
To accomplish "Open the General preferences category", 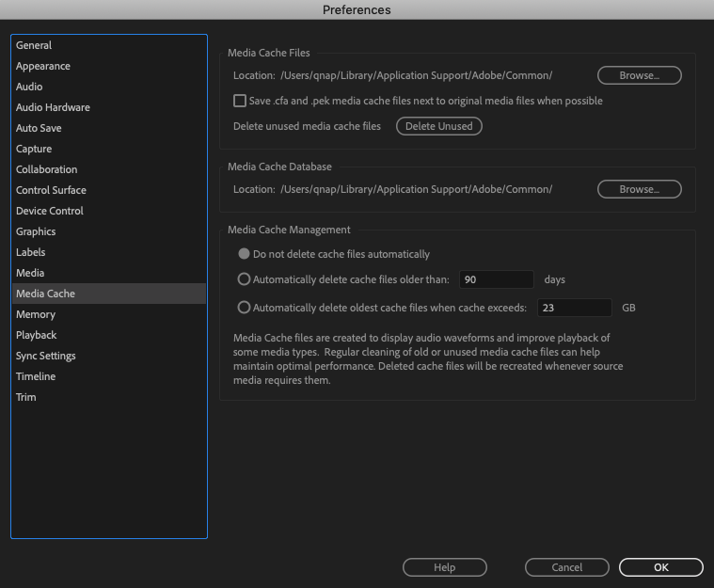I will [x=109, y=45].
